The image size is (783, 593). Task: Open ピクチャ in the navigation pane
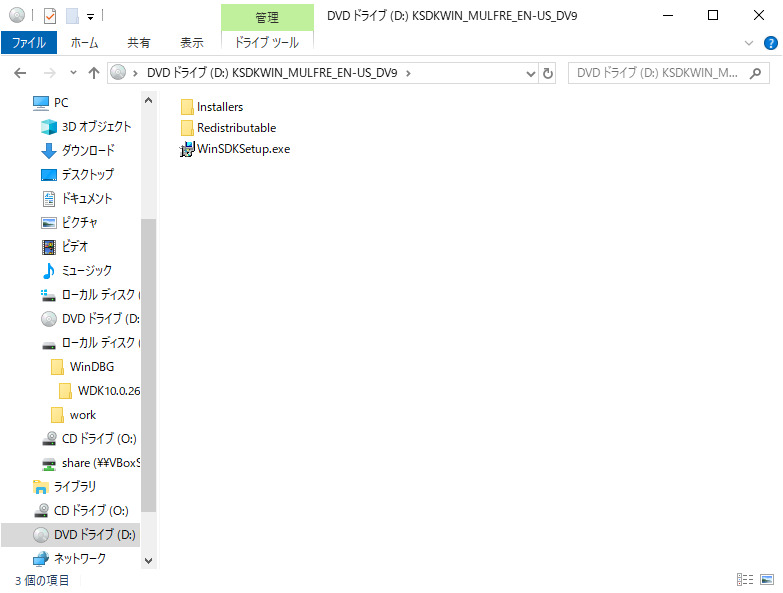pyautogui.click(x=68, y=223)
